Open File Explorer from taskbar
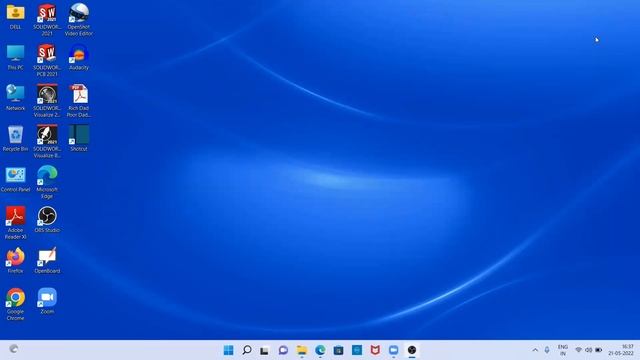 (x=302, y=350)
